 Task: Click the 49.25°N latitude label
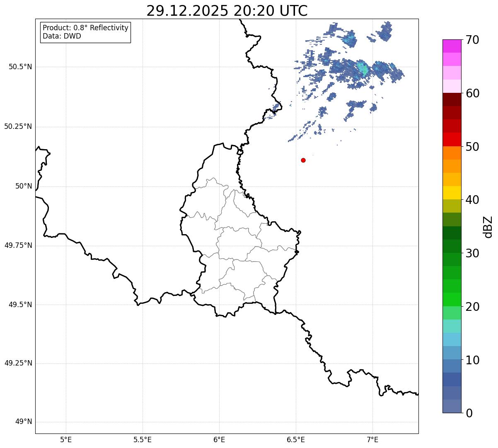click(18, 363)
